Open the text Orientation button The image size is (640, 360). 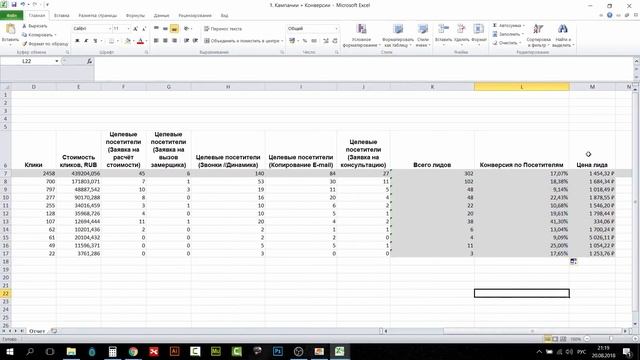[x=187, y=29]
